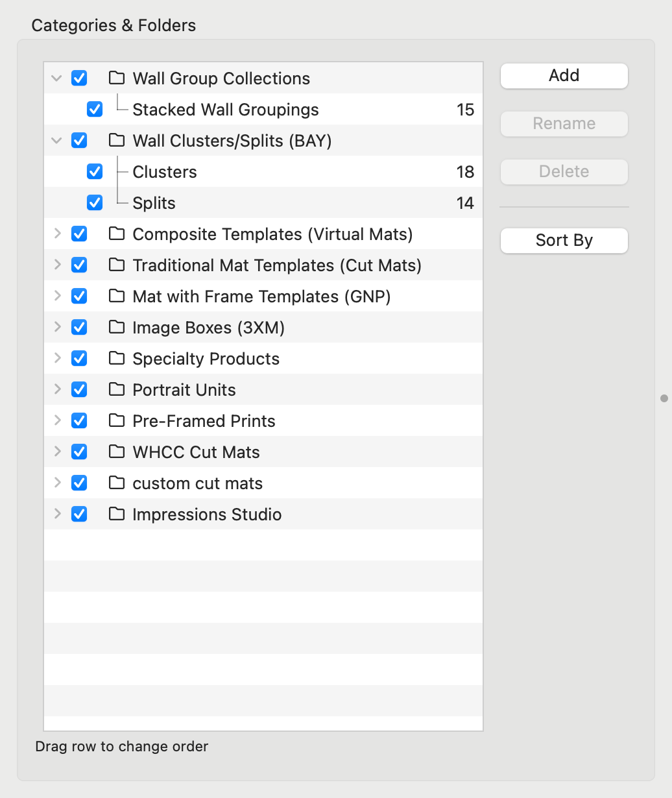The image size is (672, 798).
Task: Toggle the custom cut mats checkbox
Action: point(79,483)
